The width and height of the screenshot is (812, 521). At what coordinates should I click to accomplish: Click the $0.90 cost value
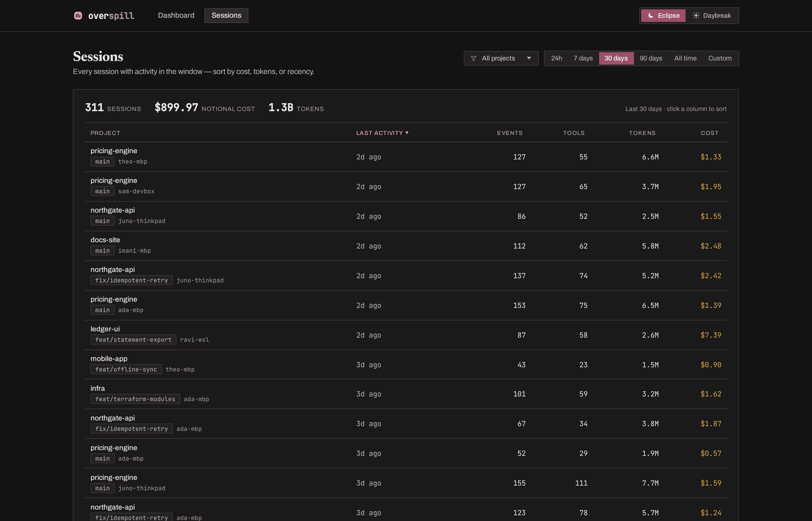(710, 365)
